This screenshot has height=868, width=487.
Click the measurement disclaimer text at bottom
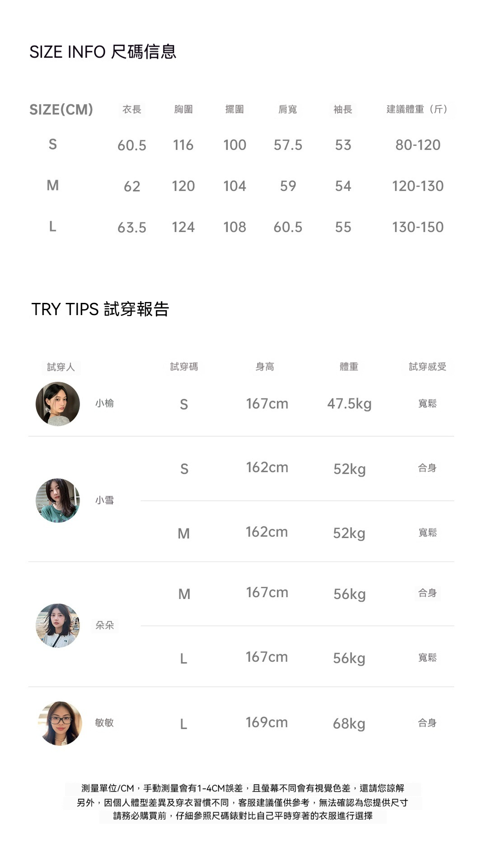click(x=243, y=802)
